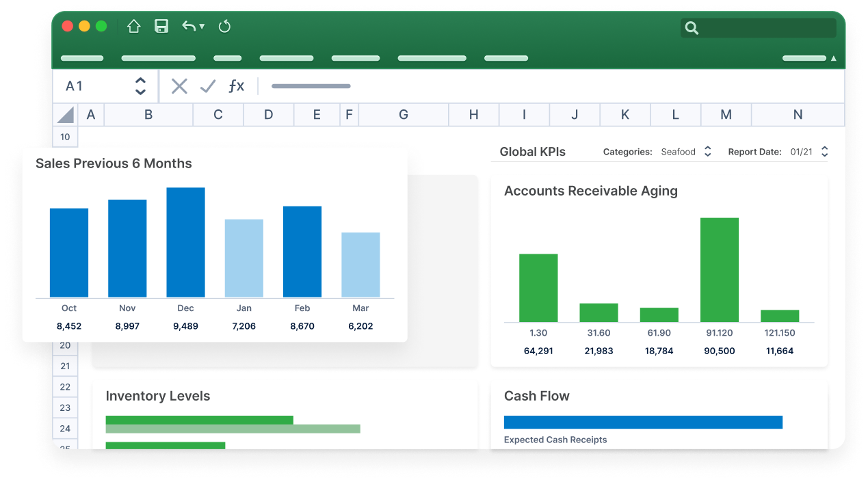The image size is (868, 482).
Task: Click the Dec bar in Sales chart
Action: click(185, 243)
